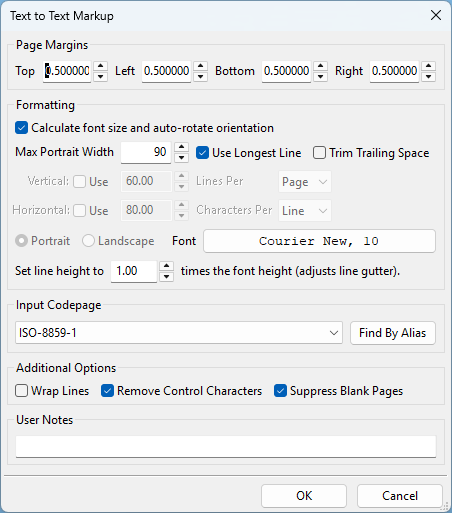Increase the Left margin with up arrow

[200, 66]
